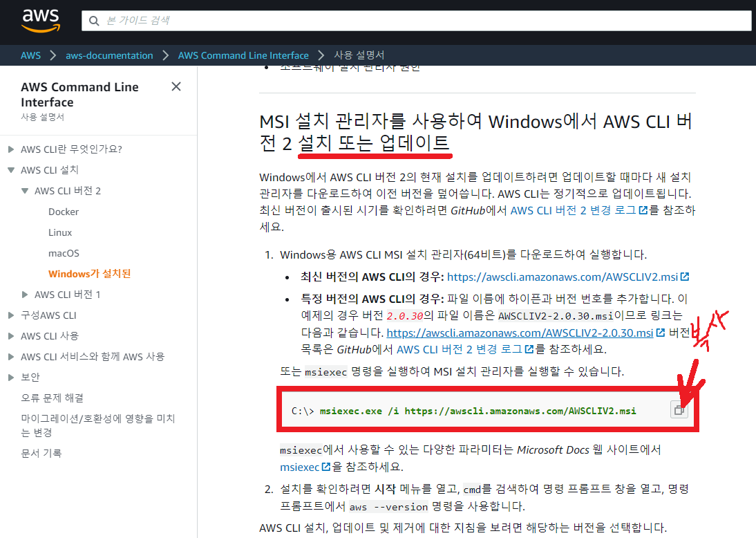This screenshot has width=756, height=538.
Task: Open the Linux sidebar page
Action: (60, 232)
